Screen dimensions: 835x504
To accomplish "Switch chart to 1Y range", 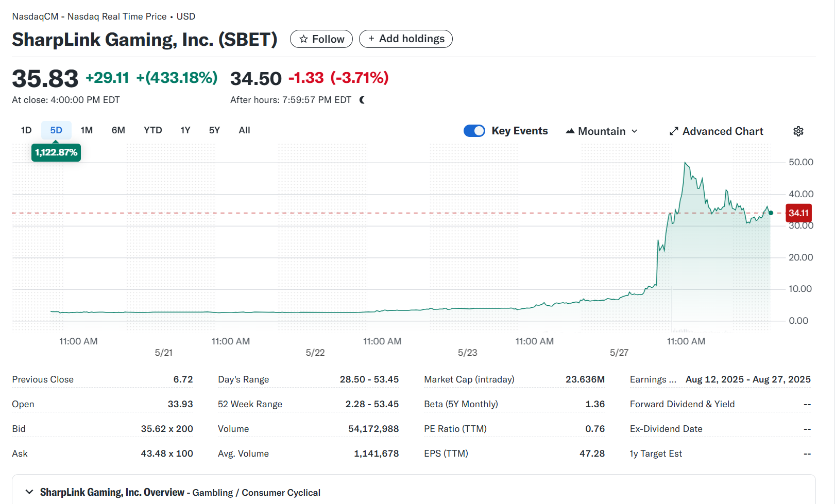I will point(185,130).
